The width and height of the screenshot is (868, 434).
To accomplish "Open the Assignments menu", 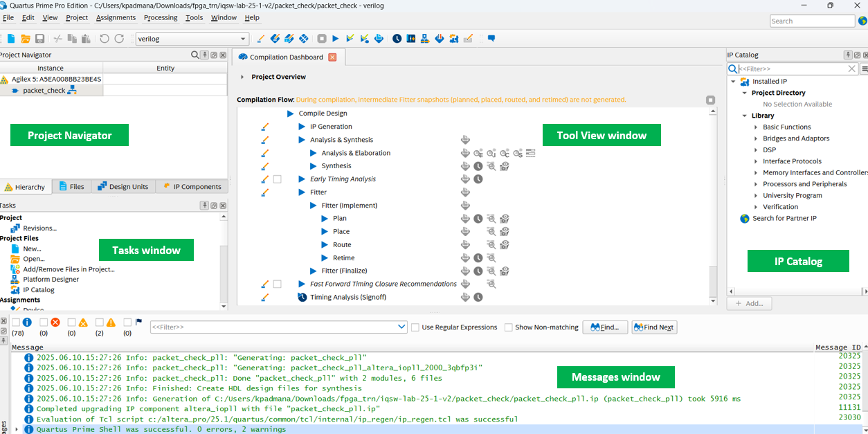I will point(116,17).
